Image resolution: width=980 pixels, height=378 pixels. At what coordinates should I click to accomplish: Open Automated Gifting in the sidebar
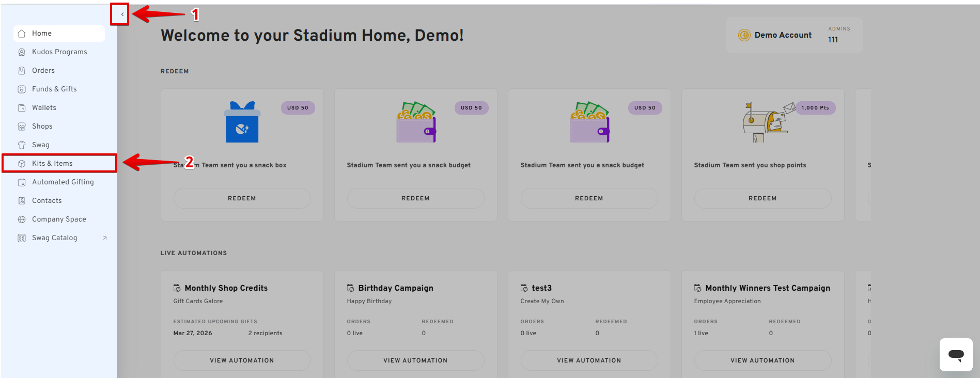63,182
